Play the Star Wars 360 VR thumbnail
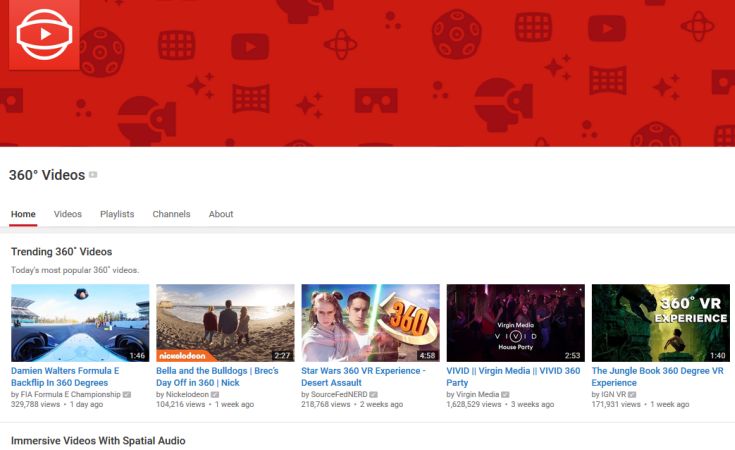735x450 pixels. pos(370,323)
